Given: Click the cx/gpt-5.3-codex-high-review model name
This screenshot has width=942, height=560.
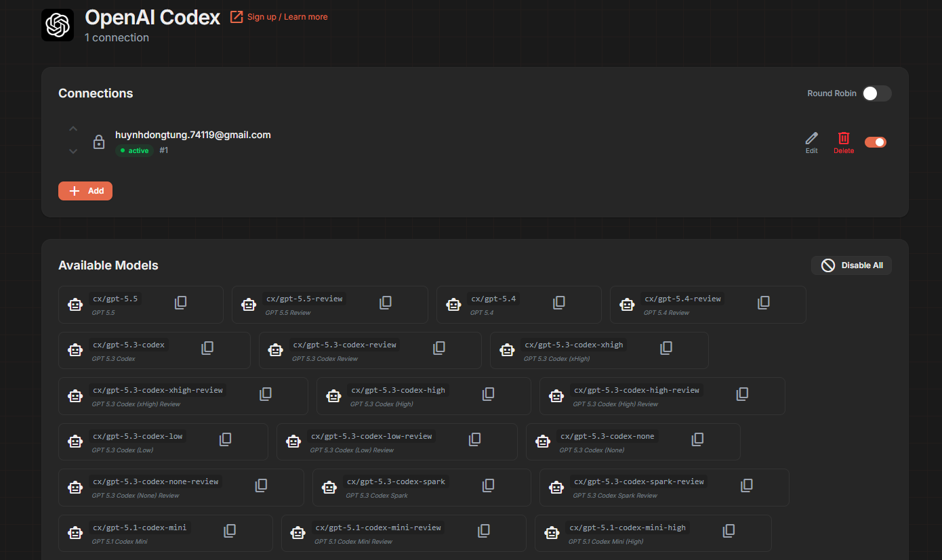Looking at the screenshot, I should (x=636, y=390).
